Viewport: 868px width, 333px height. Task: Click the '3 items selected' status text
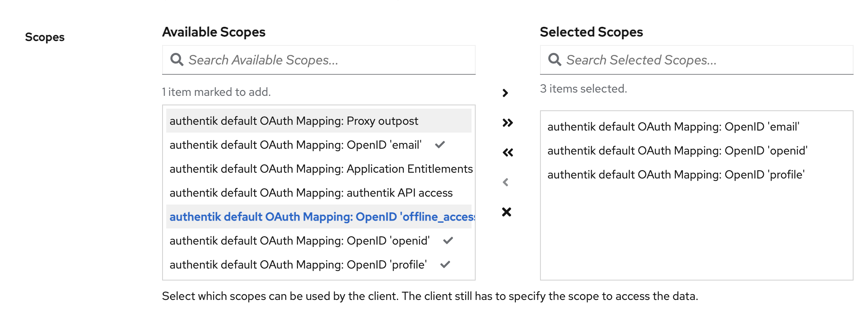(583, 88)
